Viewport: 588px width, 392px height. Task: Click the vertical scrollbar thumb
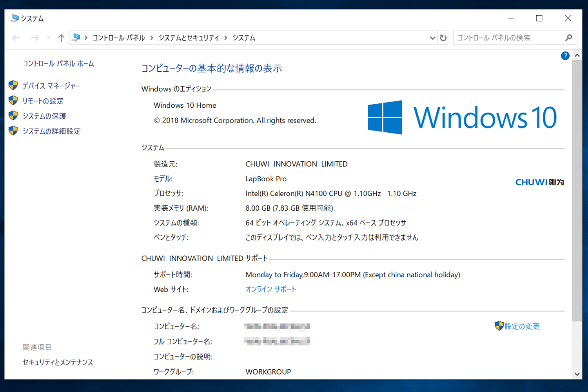point(577,191)
